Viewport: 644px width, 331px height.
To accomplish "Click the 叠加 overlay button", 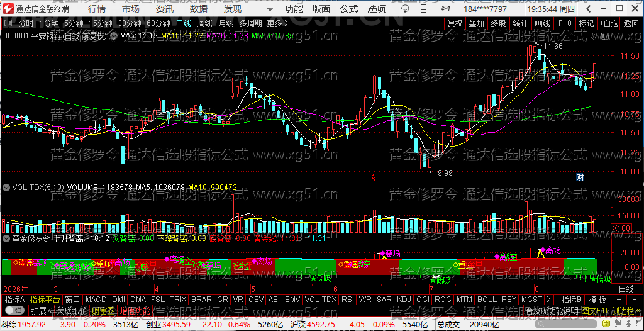I will point(477,23).
